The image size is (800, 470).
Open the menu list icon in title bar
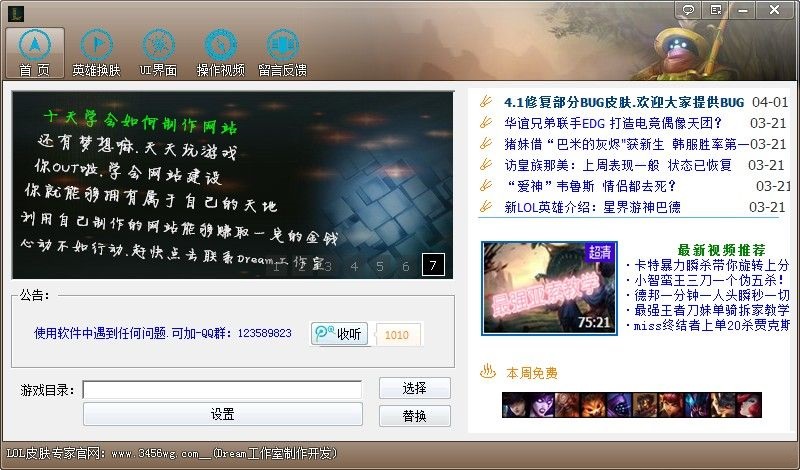[x=715, y=9]
